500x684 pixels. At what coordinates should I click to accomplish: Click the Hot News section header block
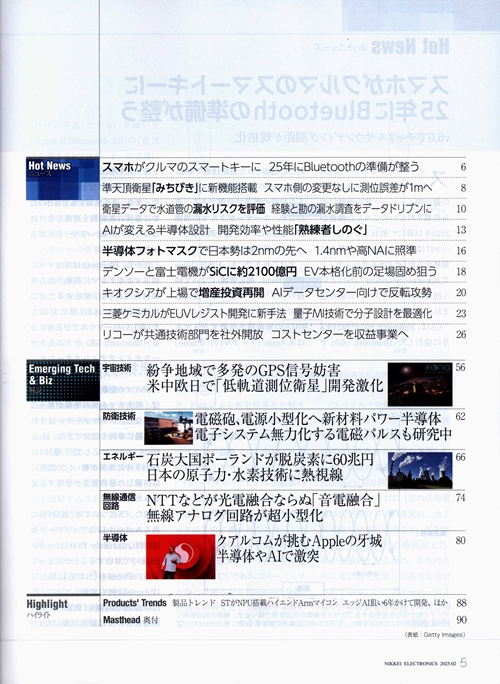(63, 178)
